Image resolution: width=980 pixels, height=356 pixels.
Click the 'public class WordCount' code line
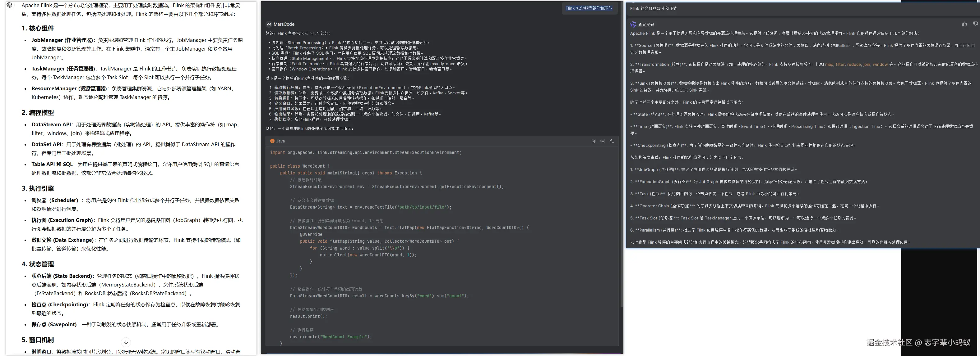pyautogui.click(x=299, y=166)
